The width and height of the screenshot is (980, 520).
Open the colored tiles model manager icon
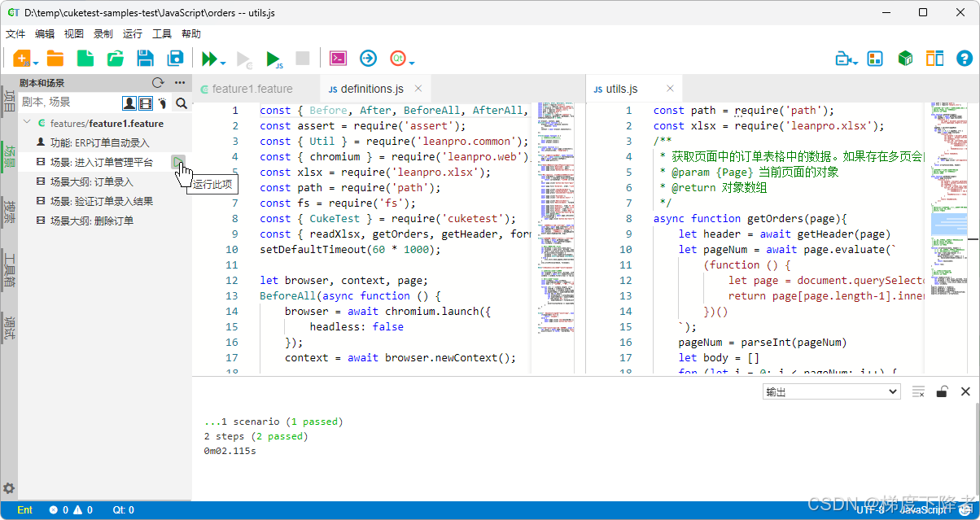point(875,59)
